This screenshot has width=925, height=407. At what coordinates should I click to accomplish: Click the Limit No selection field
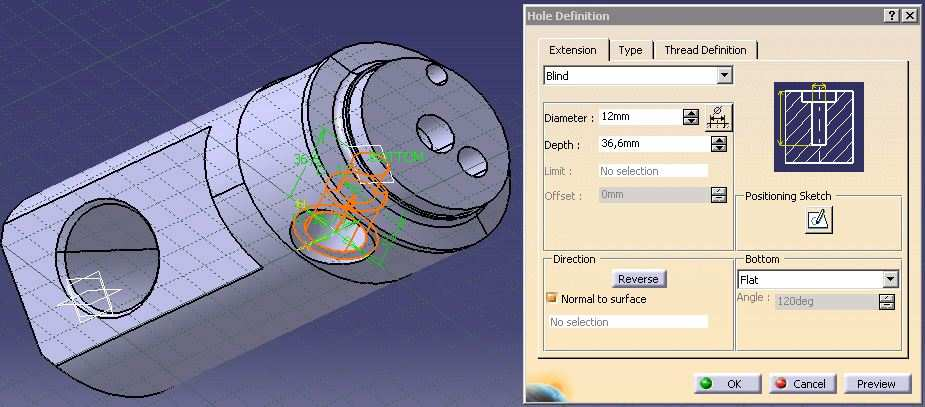[x=653, y=171]
